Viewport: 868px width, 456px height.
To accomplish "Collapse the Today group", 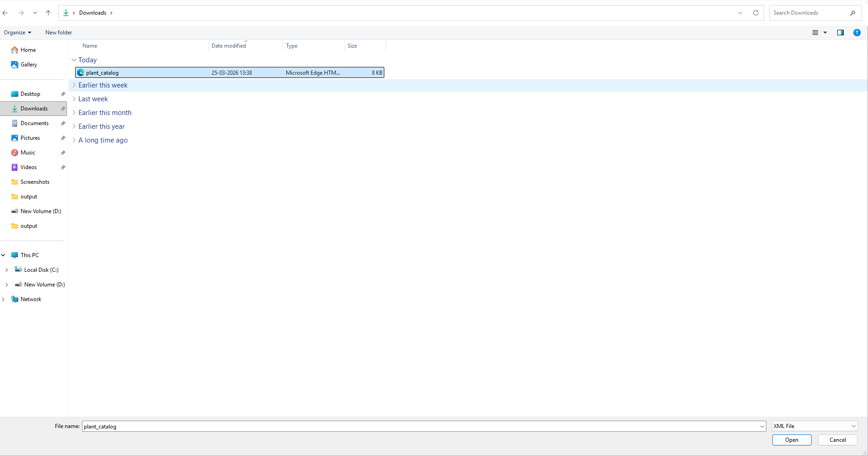I will coord(74,60).
